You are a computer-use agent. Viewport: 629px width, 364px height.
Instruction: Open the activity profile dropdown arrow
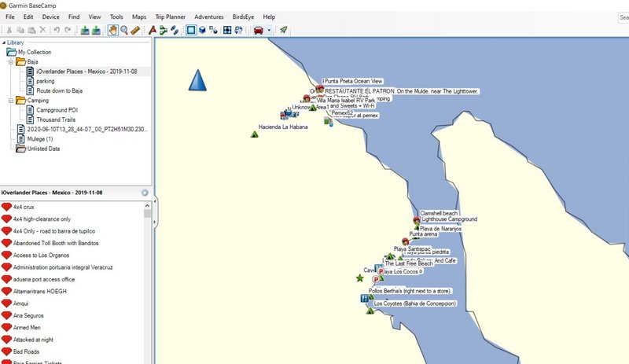(x=269, y=30)
